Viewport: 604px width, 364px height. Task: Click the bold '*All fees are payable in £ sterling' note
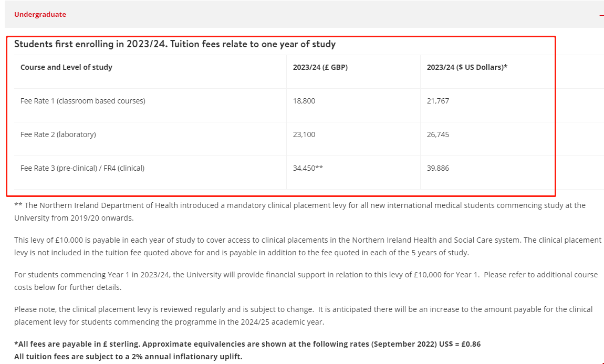click(247, 344)
